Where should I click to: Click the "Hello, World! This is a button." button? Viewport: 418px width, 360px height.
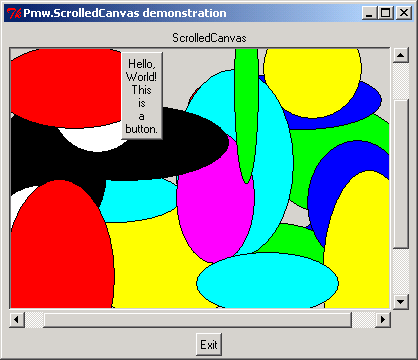[142, 95]
